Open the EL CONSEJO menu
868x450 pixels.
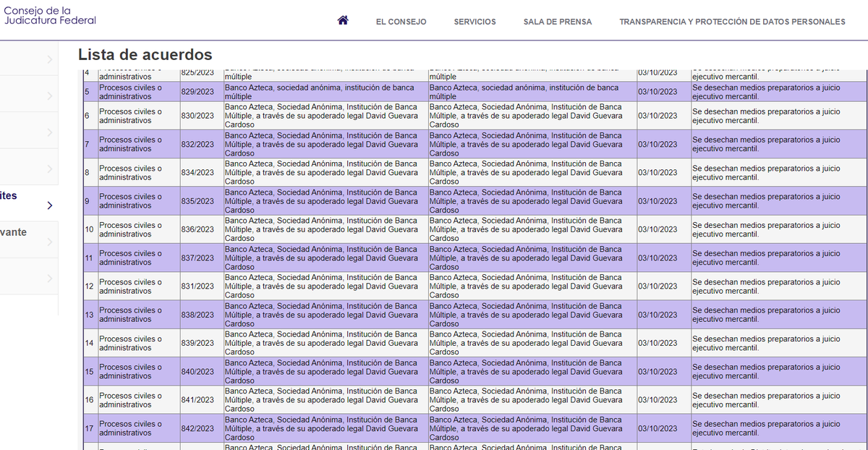(x=401, y=22)
